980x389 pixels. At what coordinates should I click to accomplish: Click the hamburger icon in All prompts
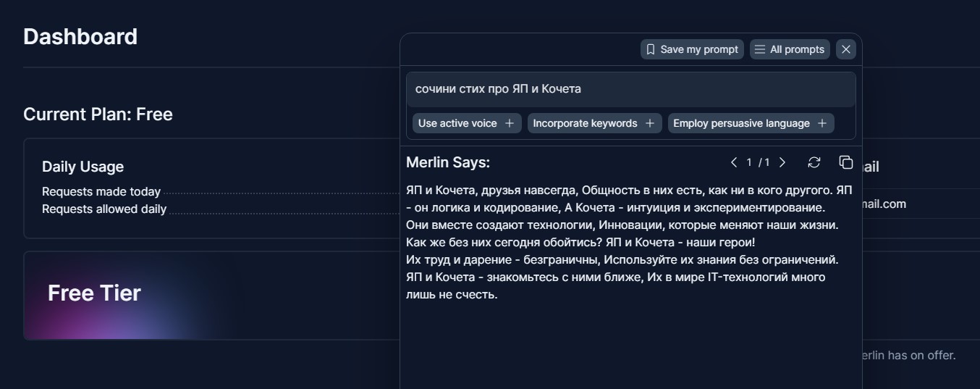760,49
